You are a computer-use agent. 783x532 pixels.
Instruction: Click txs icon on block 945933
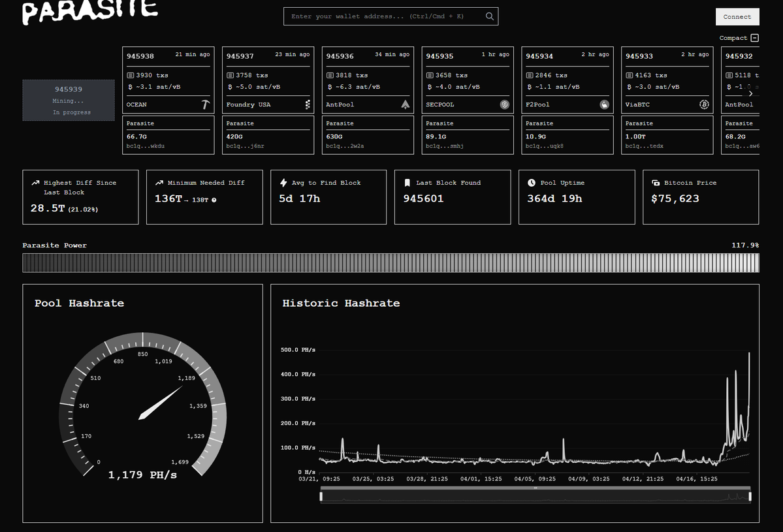[x=630, y=75]
